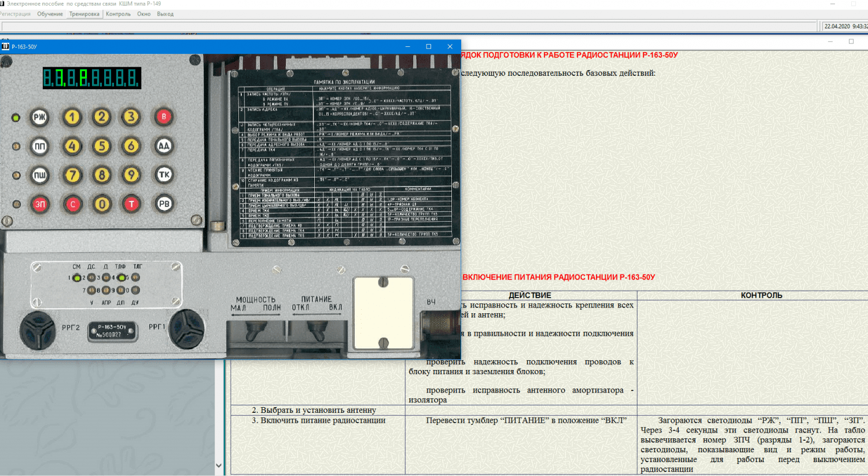Click heading 'ВКЛЮЧЕНИЕ ПИТАНИЯ РАДИОСТАНЦИИ Р-163-50У'
Screen dimensions: 868x476
click(558, 277)
